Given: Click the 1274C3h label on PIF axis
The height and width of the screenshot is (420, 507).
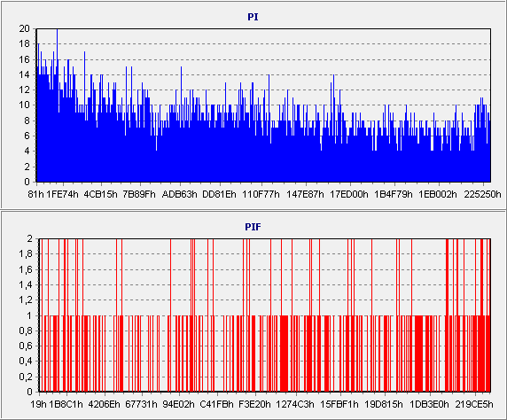Looking at the screenshot, I should [x=295, y=404].
